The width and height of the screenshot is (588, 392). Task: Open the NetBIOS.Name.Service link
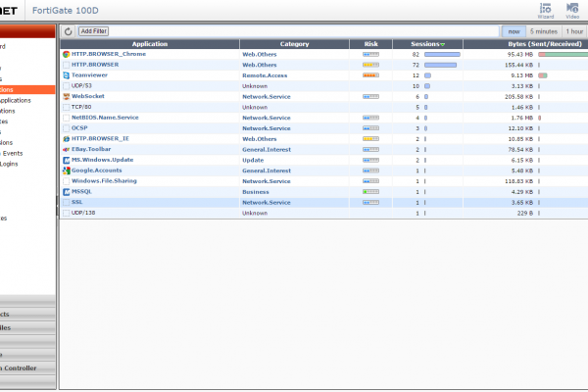105,118
